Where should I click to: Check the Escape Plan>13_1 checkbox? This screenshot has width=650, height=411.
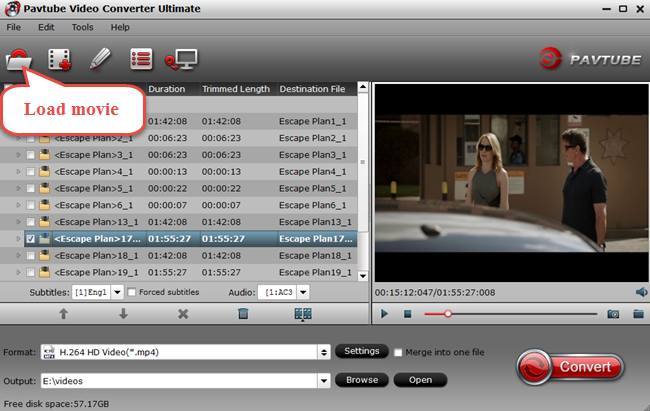pyautogui.click(x=30, y=222)
